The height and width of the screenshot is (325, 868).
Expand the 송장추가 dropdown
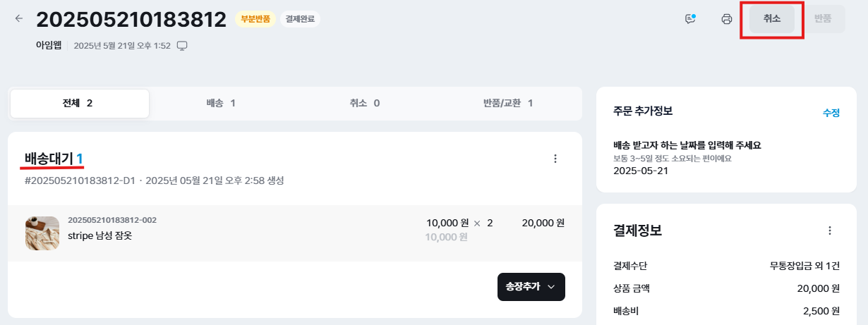531,287
